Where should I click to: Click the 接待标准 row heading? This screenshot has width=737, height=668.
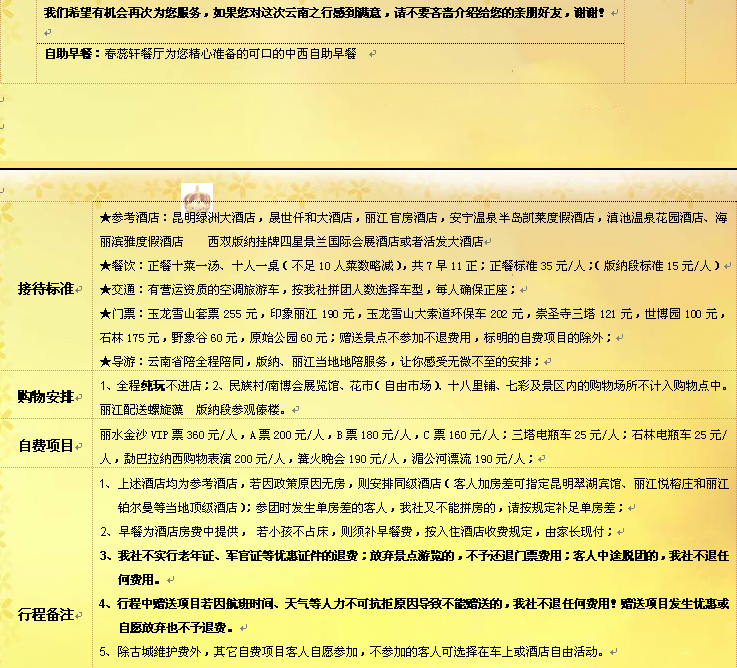[x=46, y=289]
